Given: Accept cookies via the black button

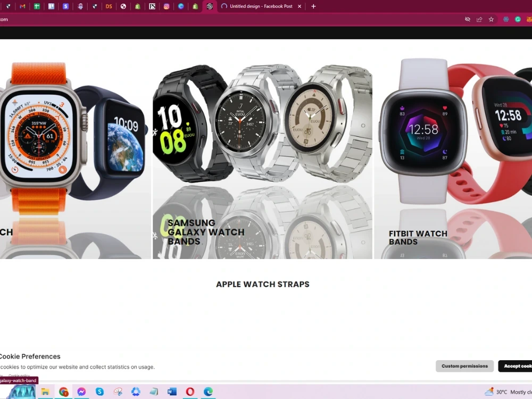Looking at the screenshot, I should click(x=515, y=366).
